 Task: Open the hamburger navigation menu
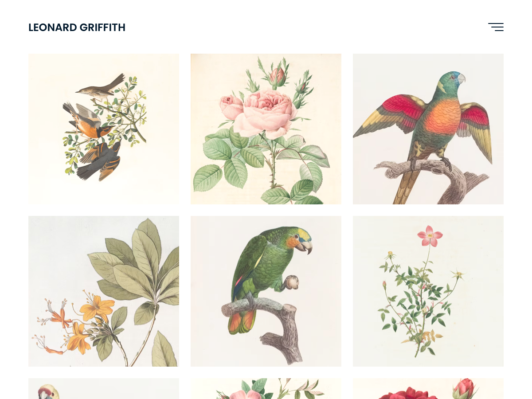[496, 27]
